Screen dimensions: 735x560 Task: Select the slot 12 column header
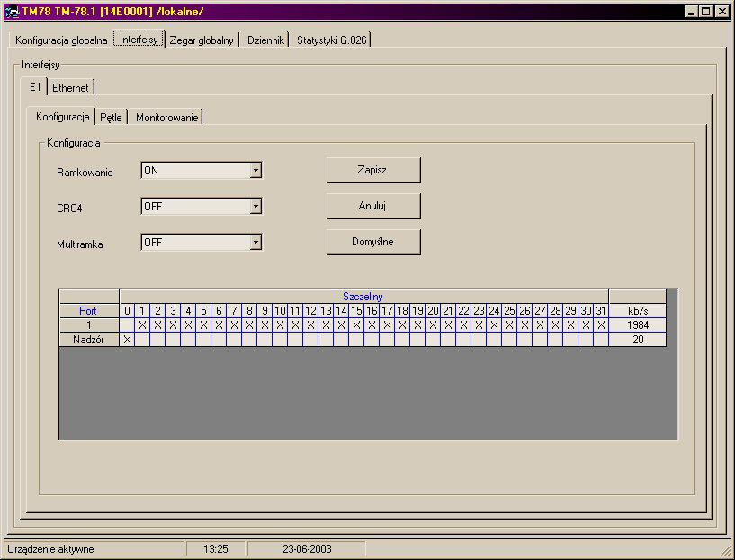[310, 311]
